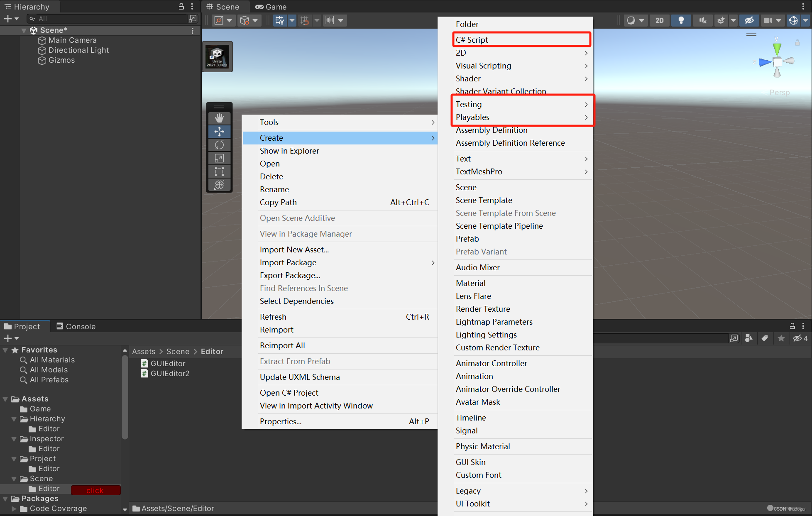Select the Rotate tool
Image resolution: width=812 pixels, height=516 pixels.
[219, 145]
